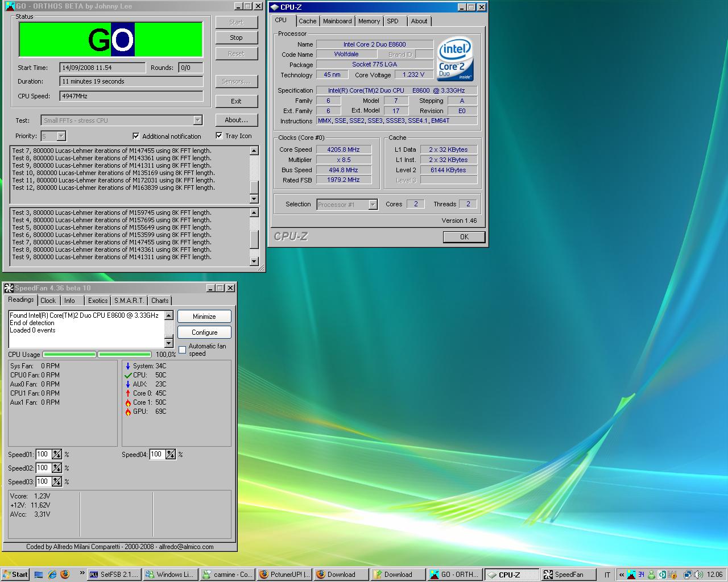Toggle Tray Icon checkbox in ORTHOS

[219, 135]
